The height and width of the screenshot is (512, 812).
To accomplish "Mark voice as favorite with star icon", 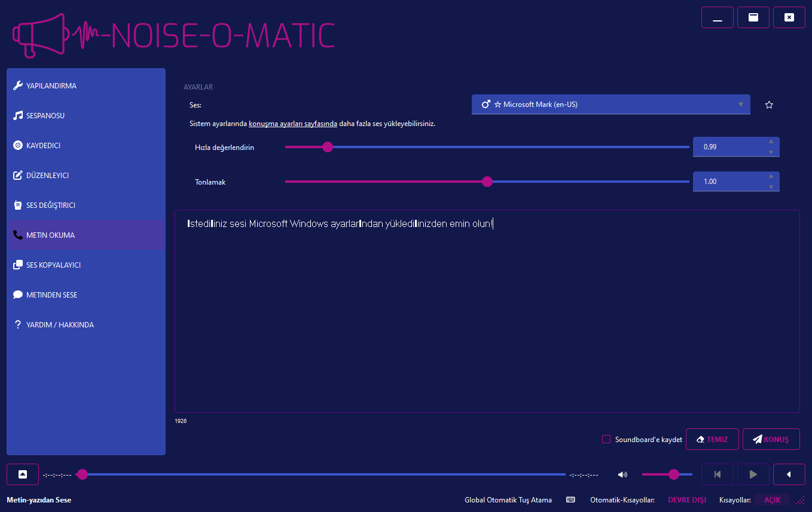I will (769, 105).
